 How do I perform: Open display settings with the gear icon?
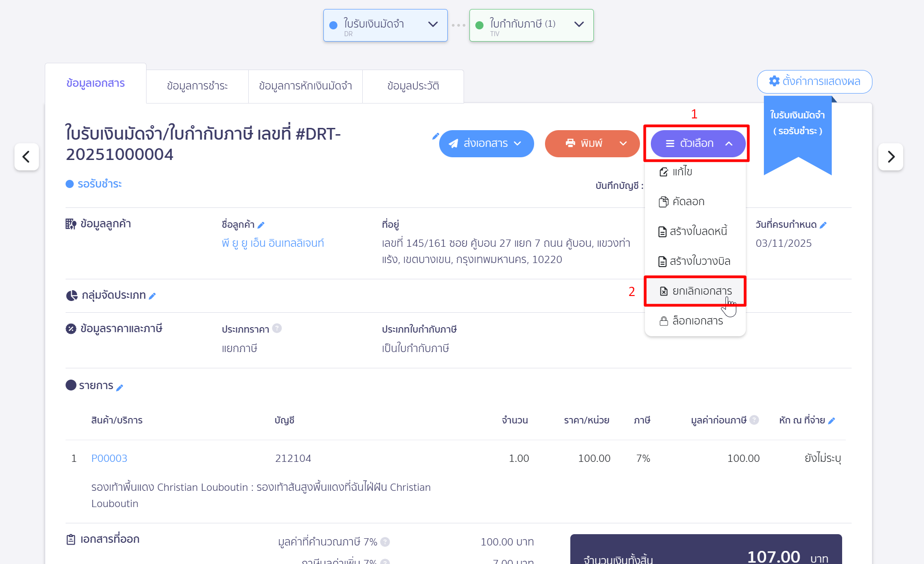coord(774,82)
